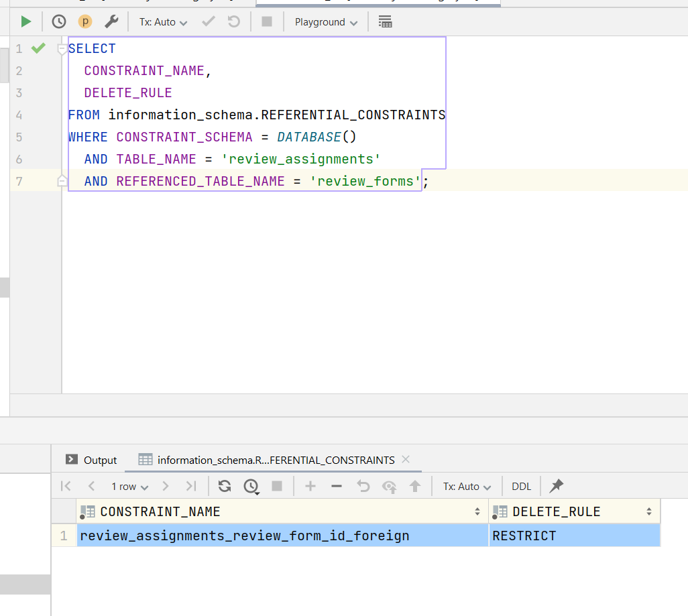This screenshot has height=616, width=688.
Task: Open settings wrench icon in editor toolbar
Action: pos(111,21)
